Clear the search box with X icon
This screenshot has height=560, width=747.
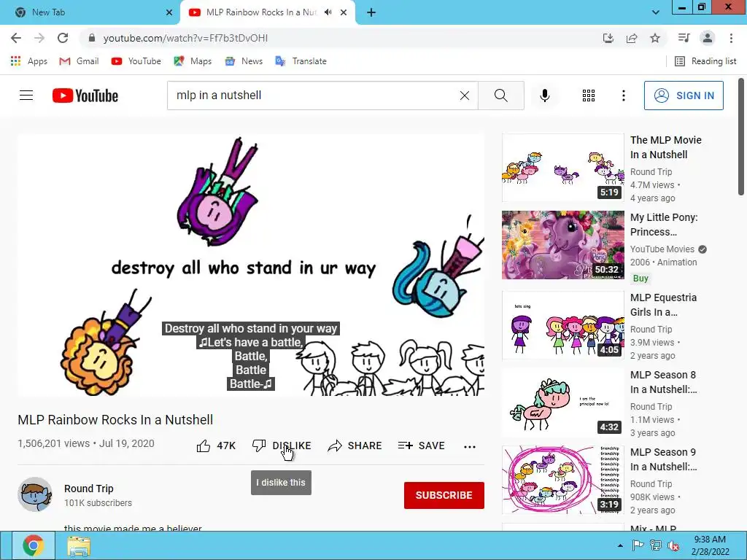coord(465,96)
